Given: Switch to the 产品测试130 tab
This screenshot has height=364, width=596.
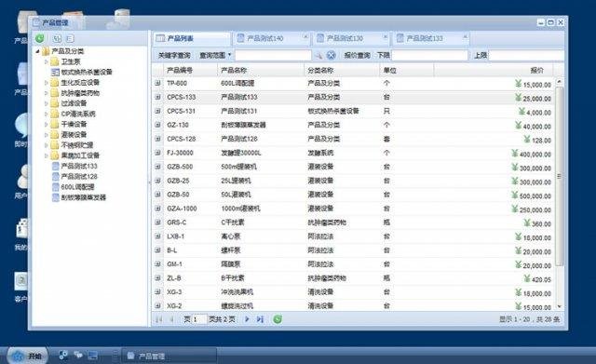Looking at the screenshot, I should (x=352, y=38).
